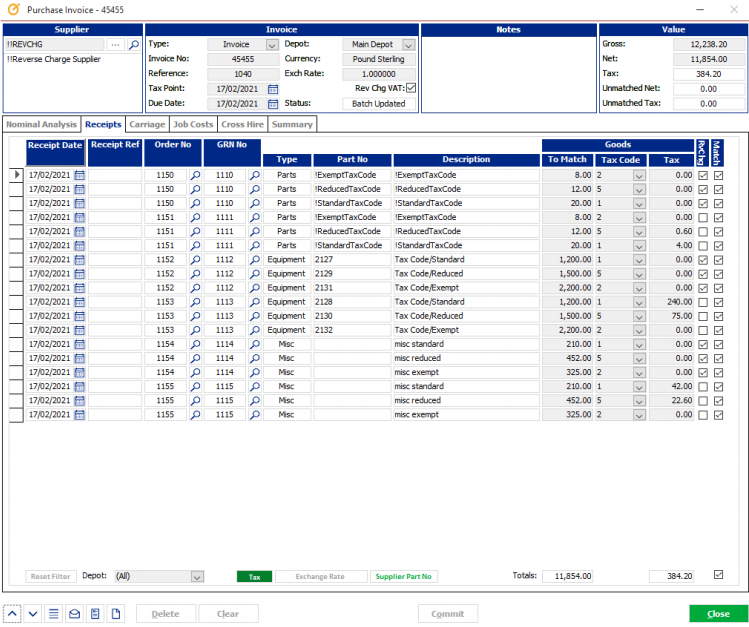
Task: Click the previous record up-arrow icon
Action: (12, 614)
